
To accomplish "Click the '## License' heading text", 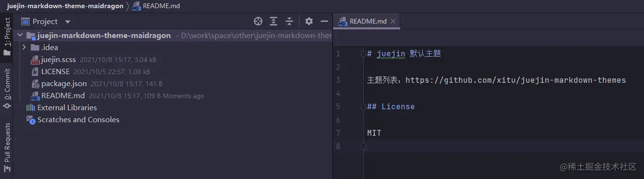I will pos(391,106).
